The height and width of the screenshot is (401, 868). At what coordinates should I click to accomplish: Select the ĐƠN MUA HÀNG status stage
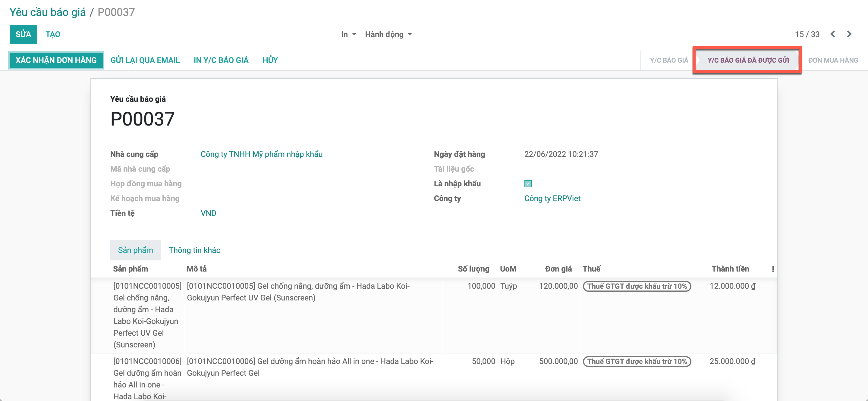click(x=833, y=60)
